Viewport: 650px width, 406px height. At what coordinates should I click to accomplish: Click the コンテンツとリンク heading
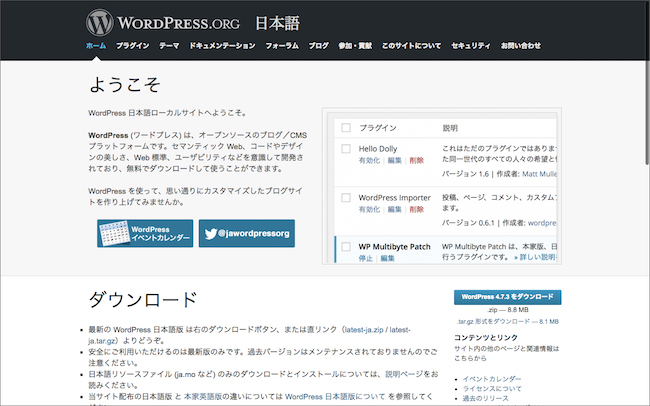486,338
